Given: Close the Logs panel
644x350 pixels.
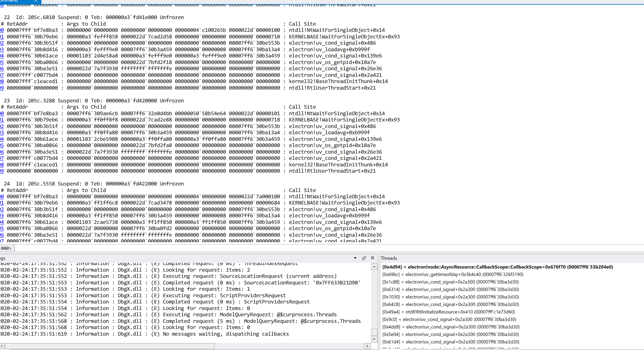Looking at the screenshot, I should point(372,258).
